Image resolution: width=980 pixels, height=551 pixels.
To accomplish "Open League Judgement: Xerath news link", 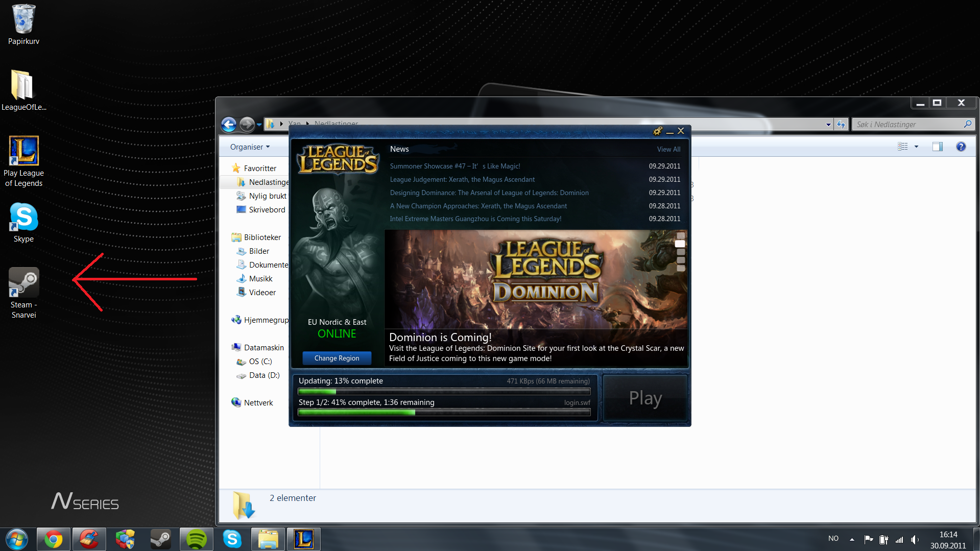I will [x=462, y=179].
